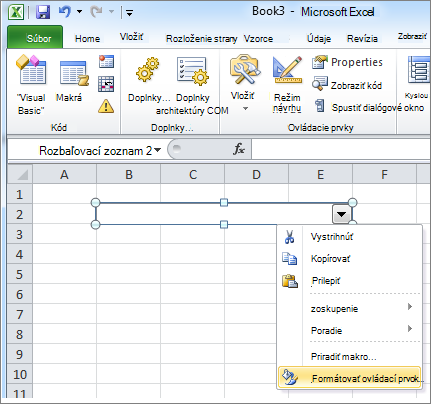Expand the Vložiť controls dropdown arrow
431x404 pixels.
click(x=245, y=109)
